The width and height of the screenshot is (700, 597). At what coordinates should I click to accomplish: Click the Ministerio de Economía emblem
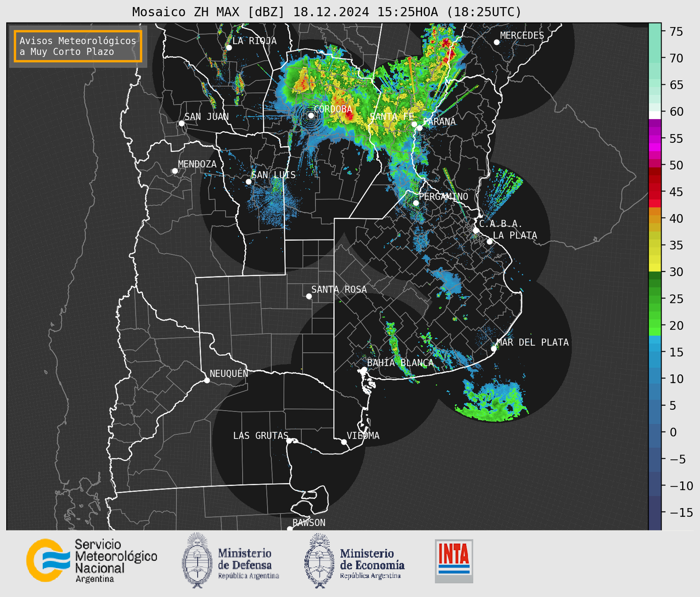[319, 560]
